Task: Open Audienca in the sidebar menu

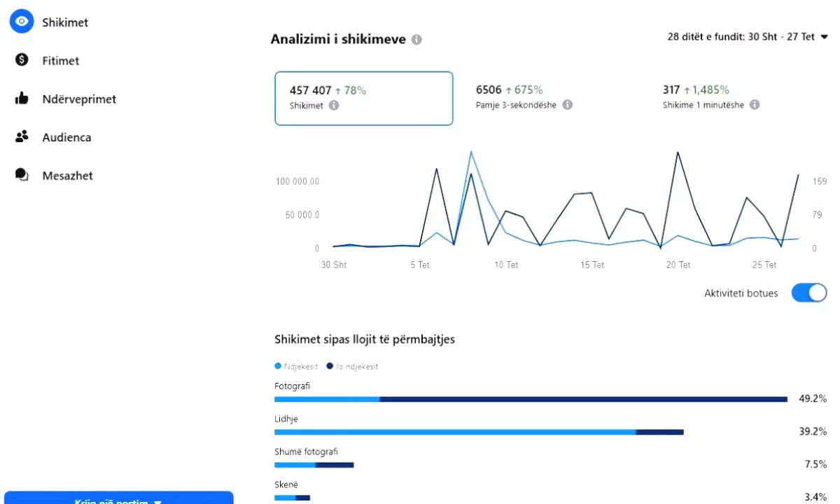Action: [x=66, y=137]
